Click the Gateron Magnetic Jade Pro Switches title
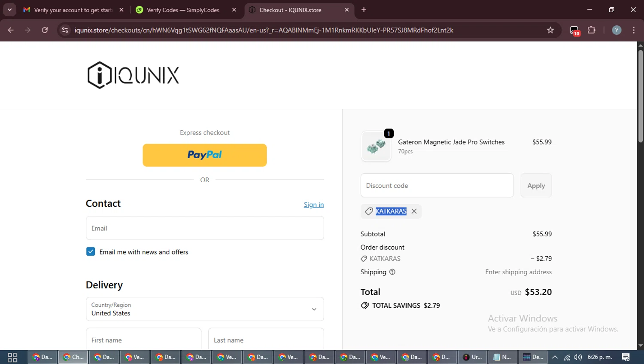644x364 pixels. (451, 142)
